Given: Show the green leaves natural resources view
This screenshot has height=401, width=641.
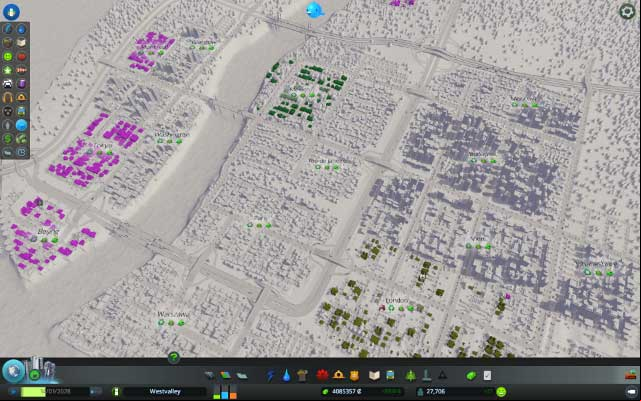Looking at the screenshot, I should [21, 139].
